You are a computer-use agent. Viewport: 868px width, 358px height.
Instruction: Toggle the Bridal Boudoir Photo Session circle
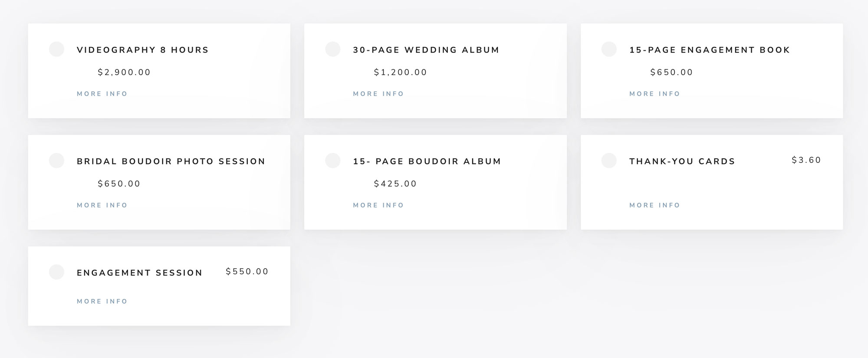(x=56, y=161)
